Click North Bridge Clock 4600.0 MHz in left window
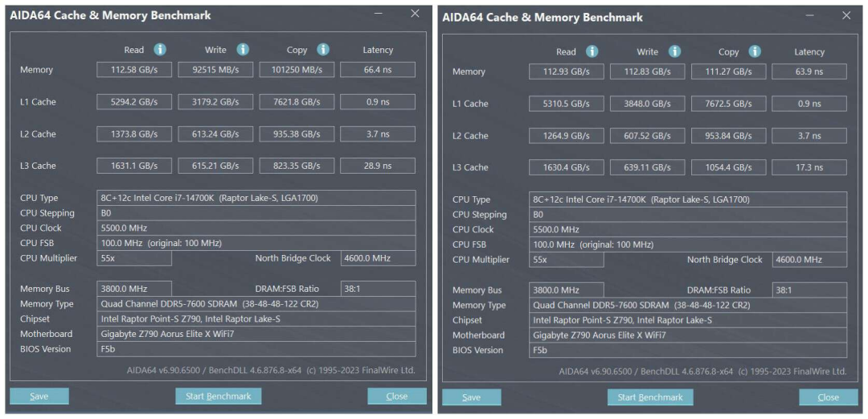 click(378, 258)
